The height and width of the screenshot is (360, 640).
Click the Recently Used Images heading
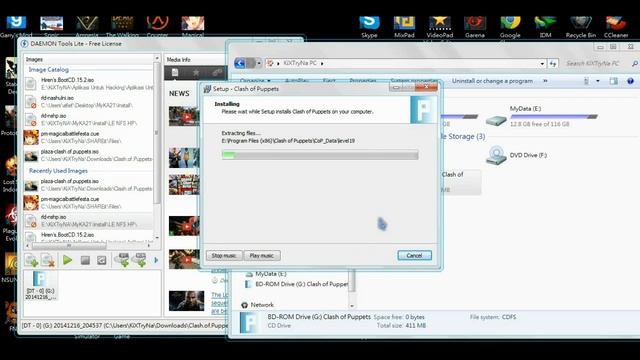pos(58,171)
